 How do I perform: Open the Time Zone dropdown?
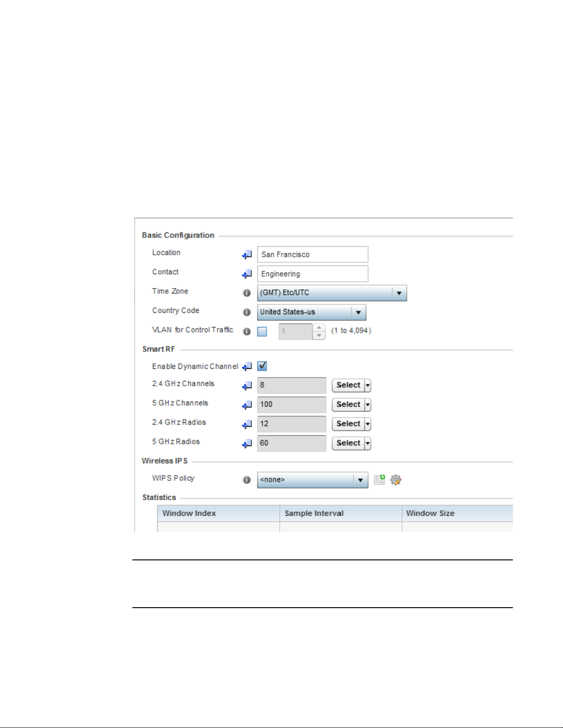[399, 293]
